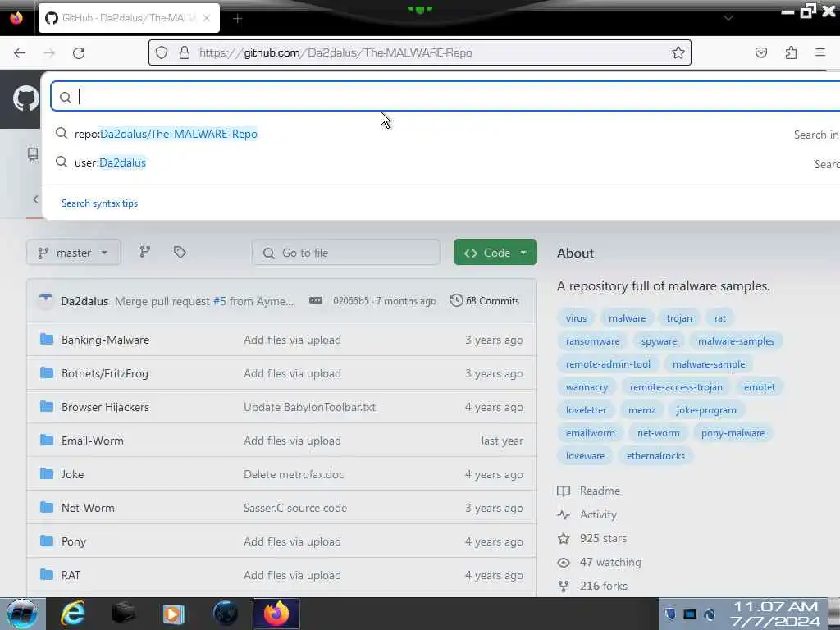Open the Pocket save icon
840x630 pixels.
click(761, 52)
